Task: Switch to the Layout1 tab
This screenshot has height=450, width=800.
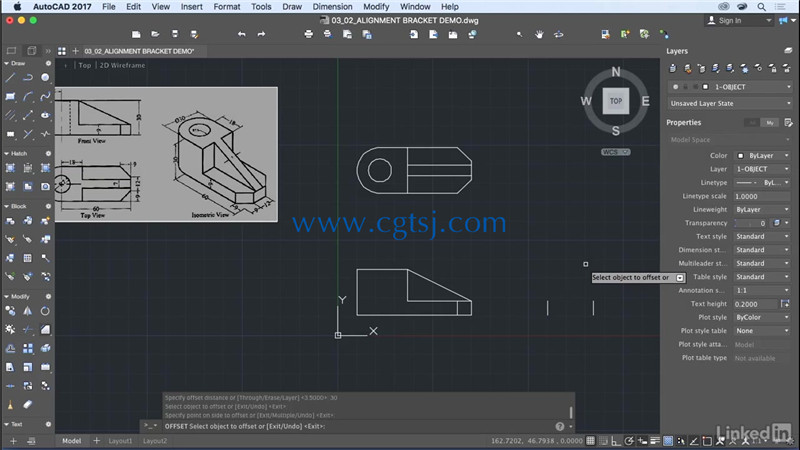Action: pos(120,441)
